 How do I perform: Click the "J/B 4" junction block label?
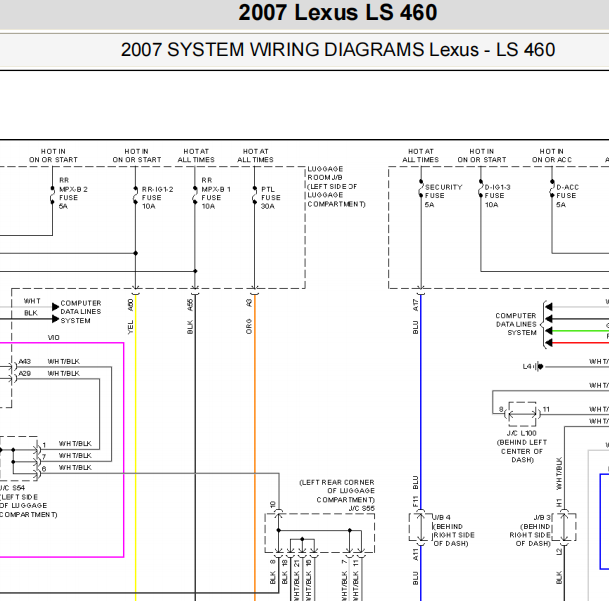click(442, 517)
